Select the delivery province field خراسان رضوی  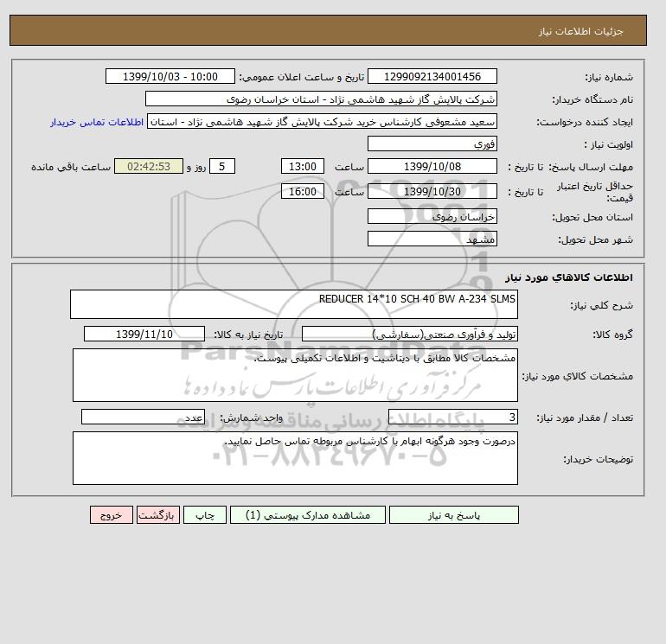pyautogui.click(x=432, y=216)
